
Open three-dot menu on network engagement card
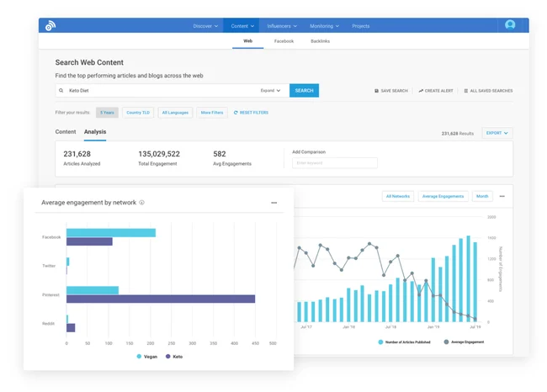point(273,203)
